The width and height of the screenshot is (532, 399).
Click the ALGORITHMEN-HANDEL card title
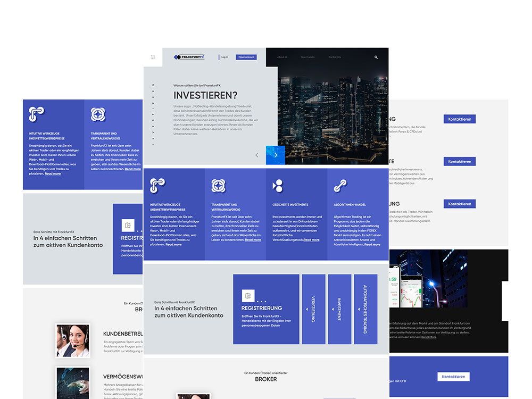coord(350,205)
